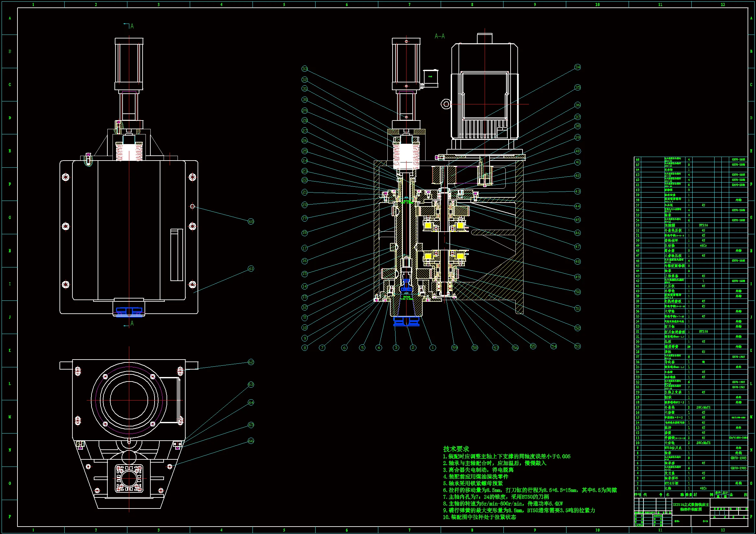756x534 pixels.
Task: Click part balloon number 33
Action: pyautogui.click(x=305, y=69)
